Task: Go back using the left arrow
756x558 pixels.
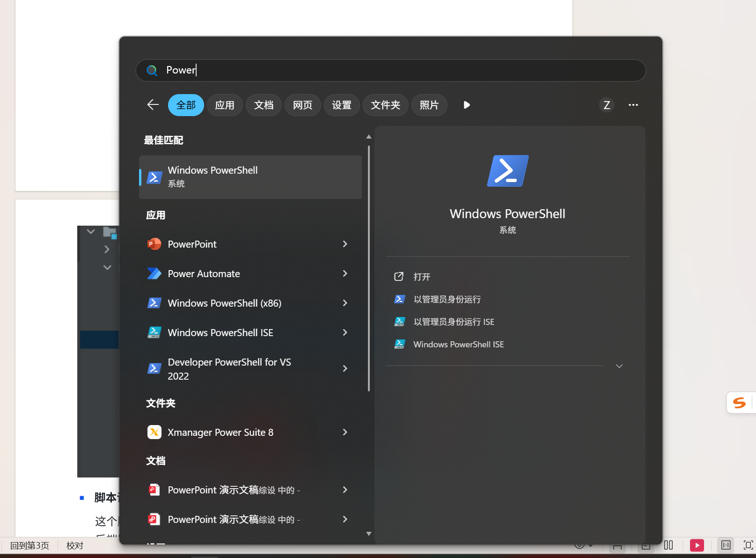Action: coord(153,105)
